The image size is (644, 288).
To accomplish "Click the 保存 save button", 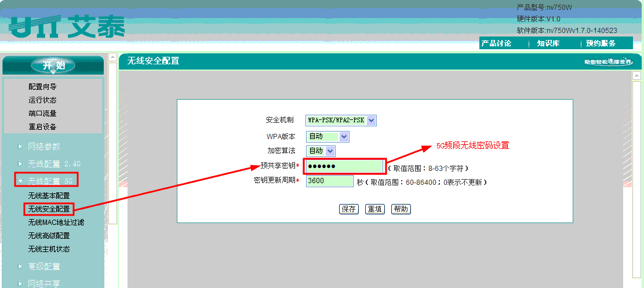I will 349,209.
